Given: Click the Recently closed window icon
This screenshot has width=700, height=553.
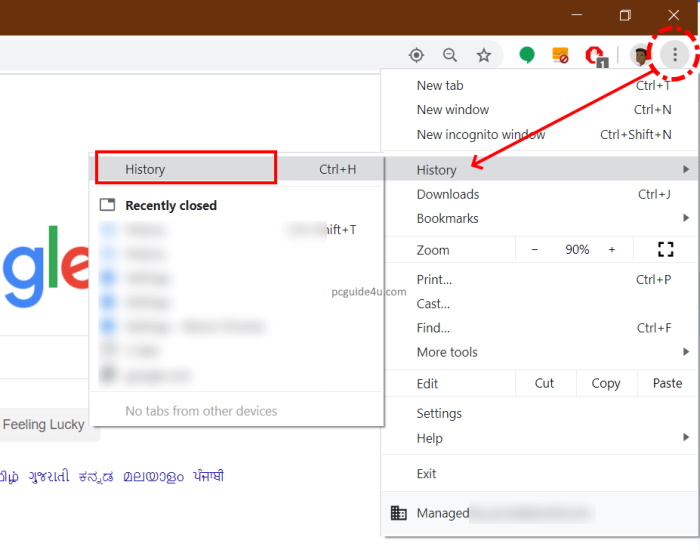Looking at the screenshot, I should [107, 205].
